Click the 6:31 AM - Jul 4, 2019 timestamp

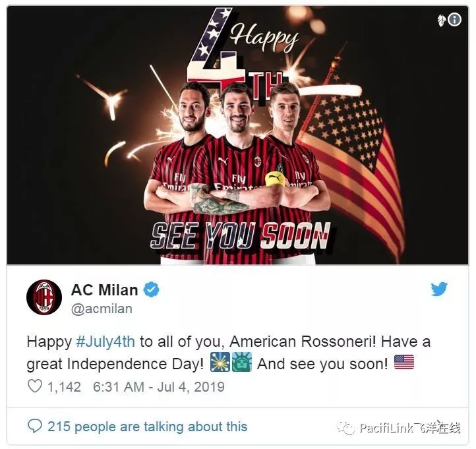159,387
